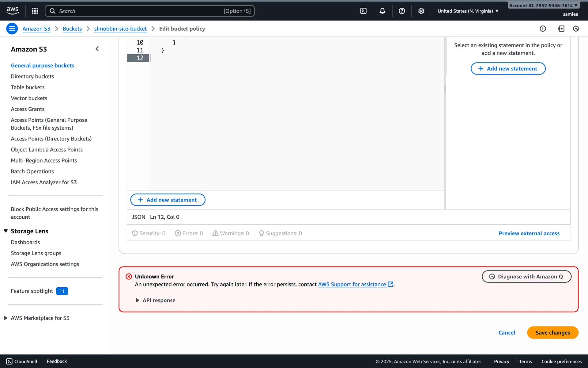This screenshot has height=368, width=588.
Task: Open the info panel icon
Action: point(543,29)
